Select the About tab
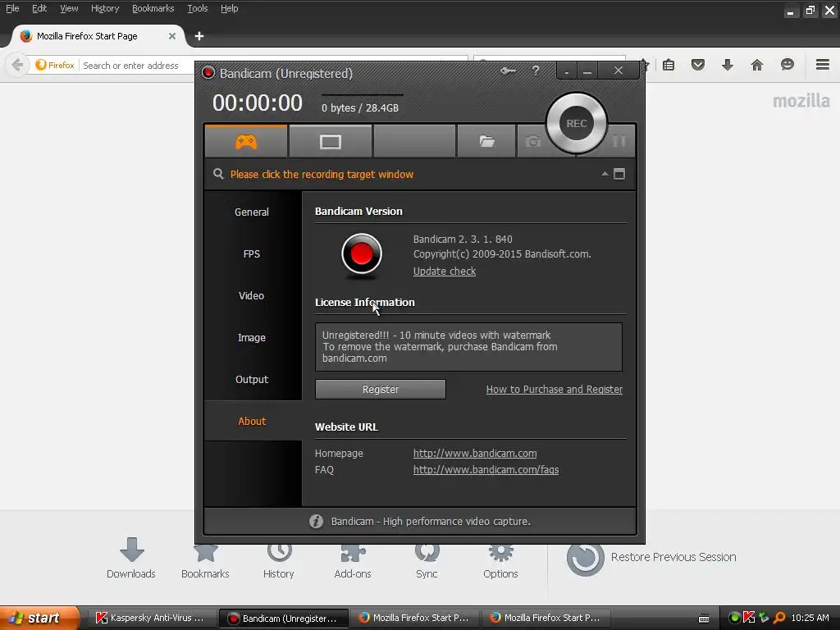 coord(252,421)
